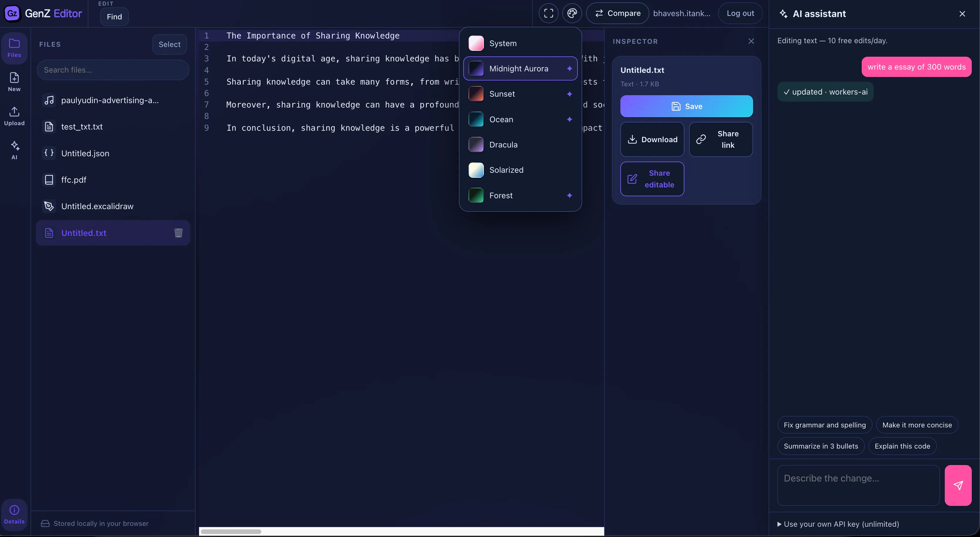Click the horizontal editor scrollbar
Screen dimensions: 980x537
(231, 531)
